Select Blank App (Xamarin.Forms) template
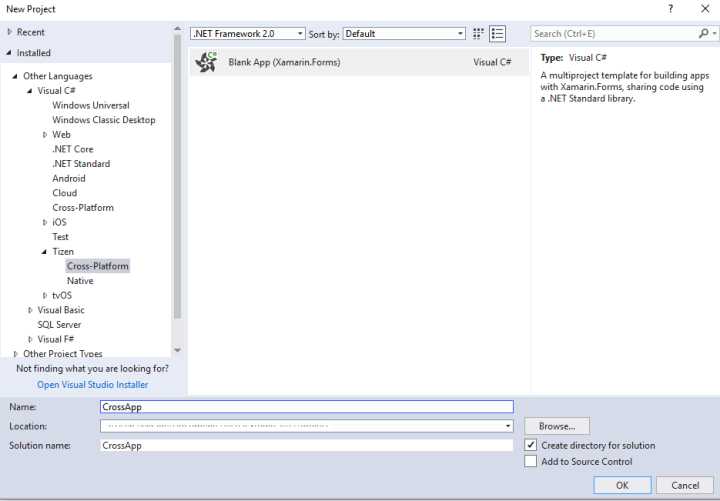720x501 pixels. (x=359, y=62)
